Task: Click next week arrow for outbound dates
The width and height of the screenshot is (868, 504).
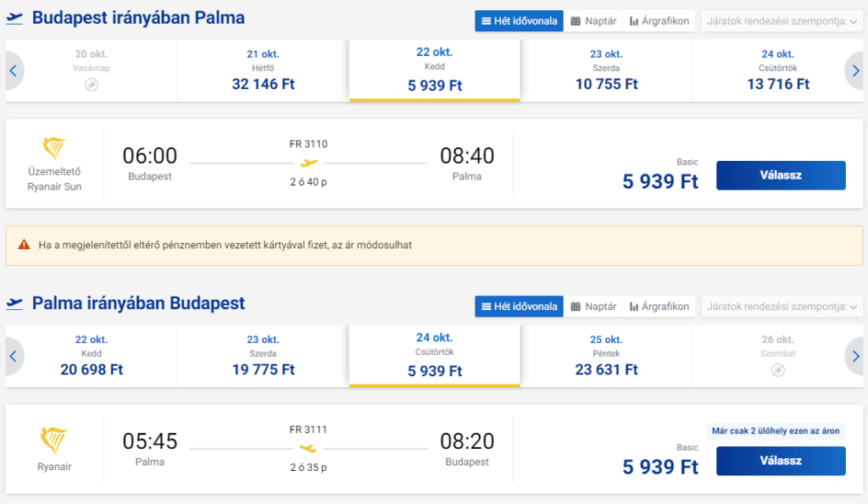Action: (x=855, y=71)
